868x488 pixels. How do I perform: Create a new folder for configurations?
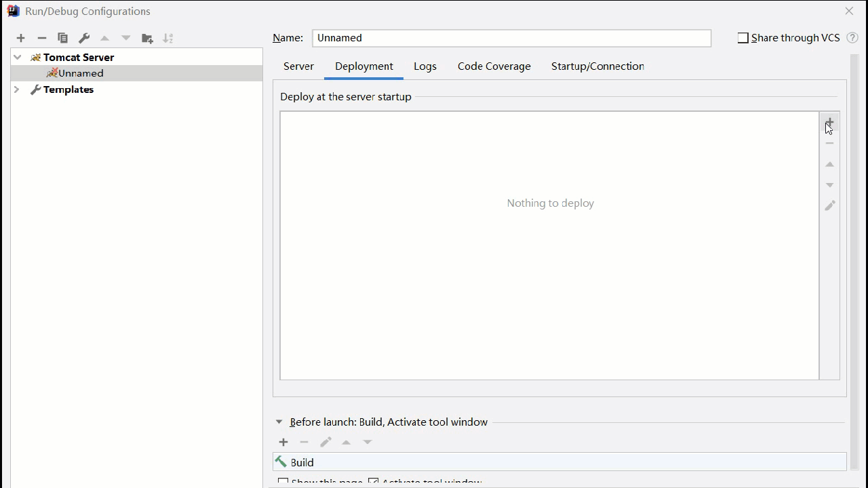pyautogui.click(x=147, y=38)
